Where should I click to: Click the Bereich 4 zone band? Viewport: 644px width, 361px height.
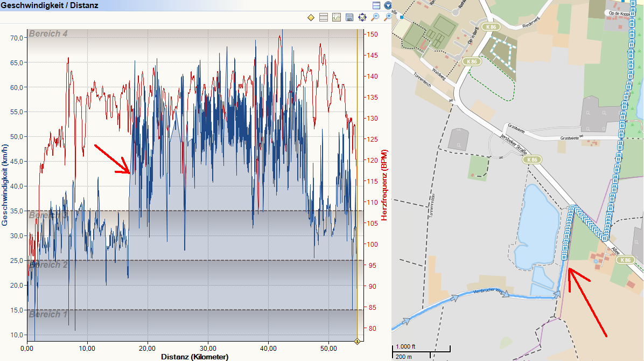pyautogui.click(x=48, y=33)
